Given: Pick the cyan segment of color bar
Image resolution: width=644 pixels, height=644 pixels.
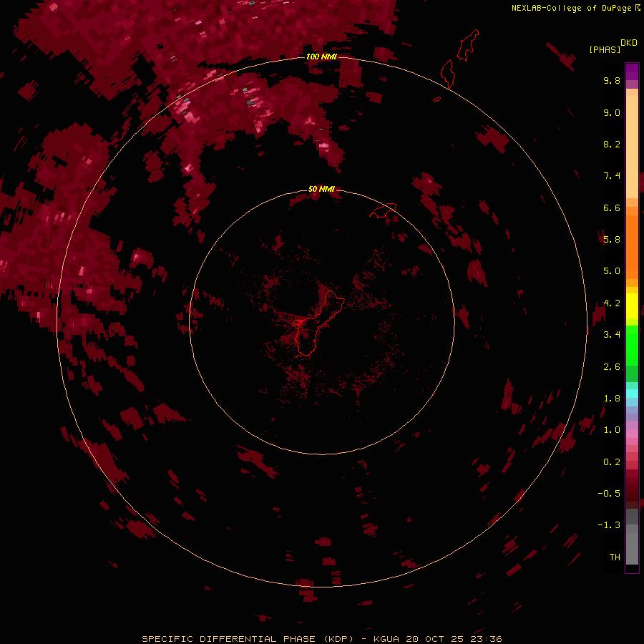Looking at the screenshot, I should pos(632,394).
